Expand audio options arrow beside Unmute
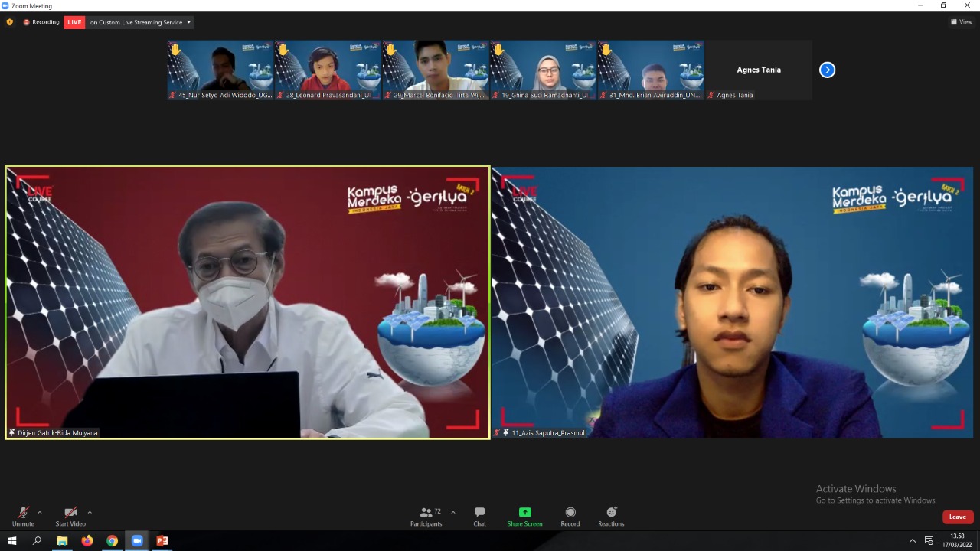The height and width of the screenshot is (551, 980). (x=40, y=512)
